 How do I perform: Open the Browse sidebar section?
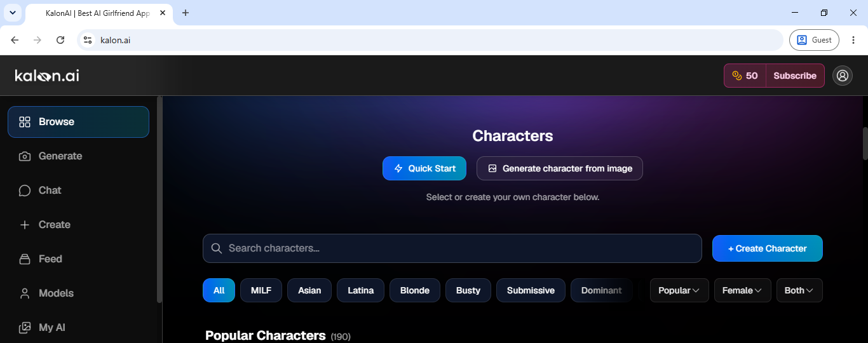78,122
